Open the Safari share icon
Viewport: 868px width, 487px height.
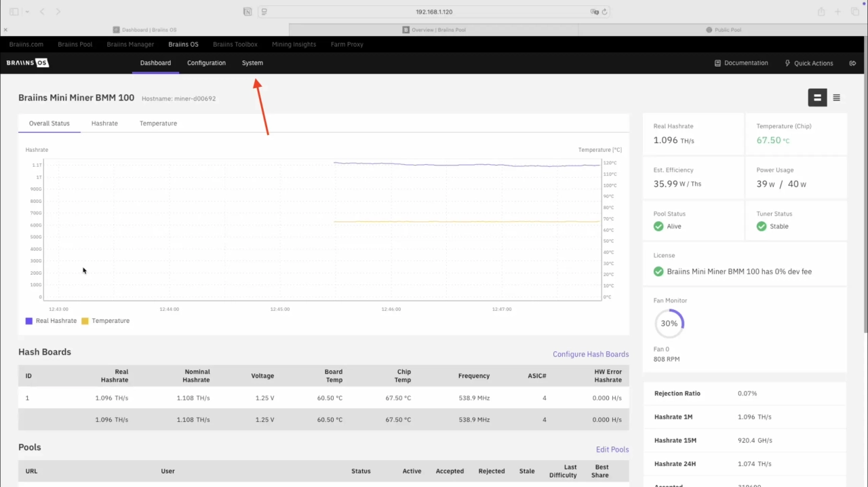(821, 12)
